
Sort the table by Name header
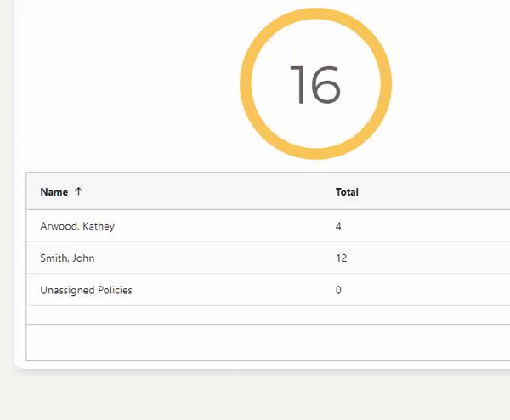coord(54,192)
